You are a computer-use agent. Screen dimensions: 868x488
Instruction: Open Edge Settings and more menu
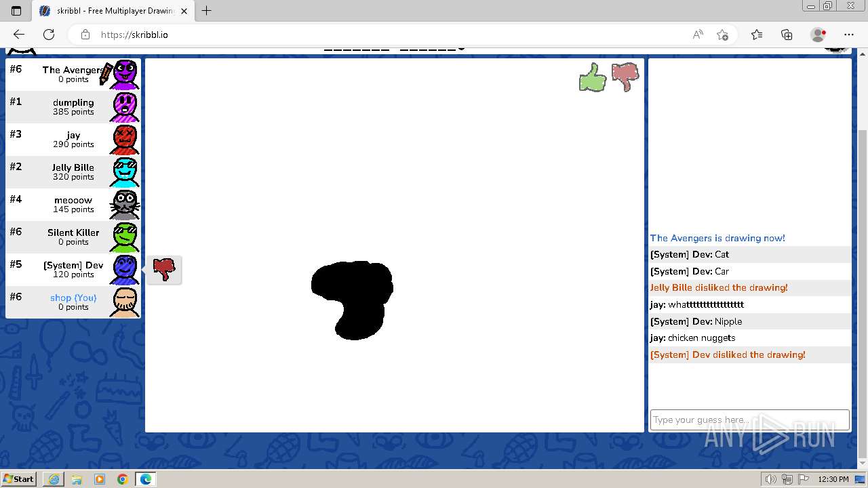pos(849,35)
